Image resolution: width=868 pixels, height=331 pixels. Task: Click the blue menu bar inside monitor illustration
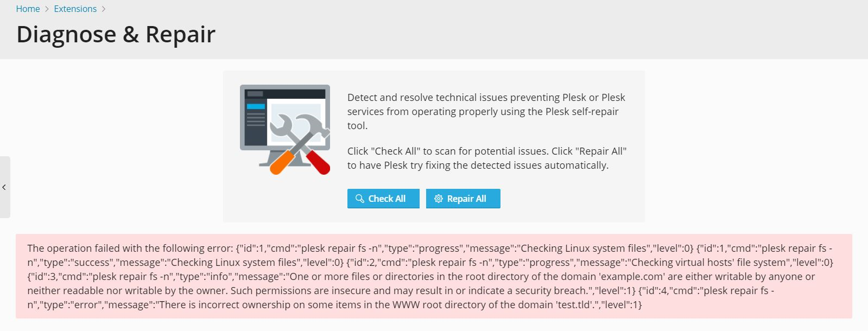[x=256, y=106]
